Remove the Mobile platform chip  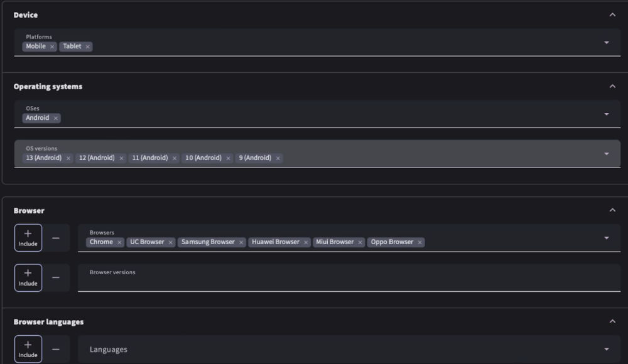pos(52,47)
